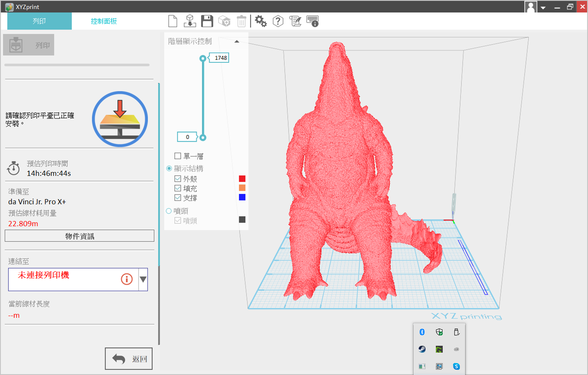Open user account dropdown arrow

click(543, 7)
